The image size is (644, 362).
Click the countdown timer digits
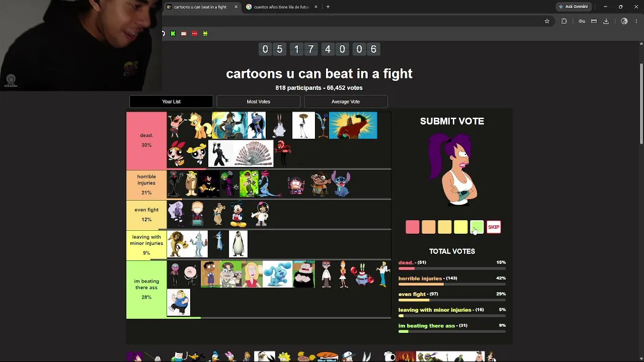click(319, 49)
